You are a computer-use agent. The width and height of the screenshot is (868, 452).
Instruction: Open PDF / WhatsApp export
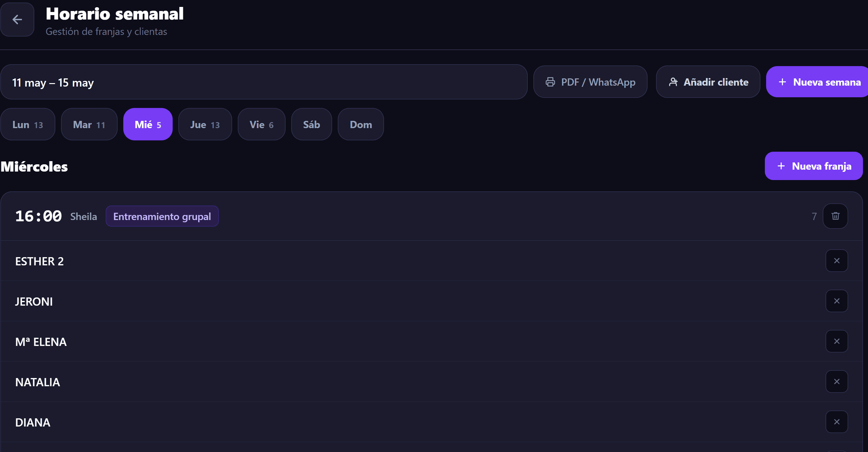[590, 82]
